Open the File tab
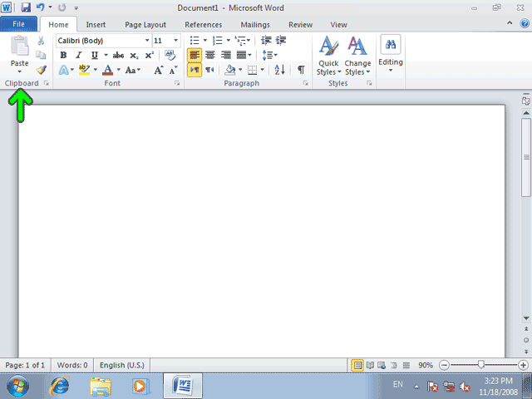This screenshot has width=532, height=399. 18,24
